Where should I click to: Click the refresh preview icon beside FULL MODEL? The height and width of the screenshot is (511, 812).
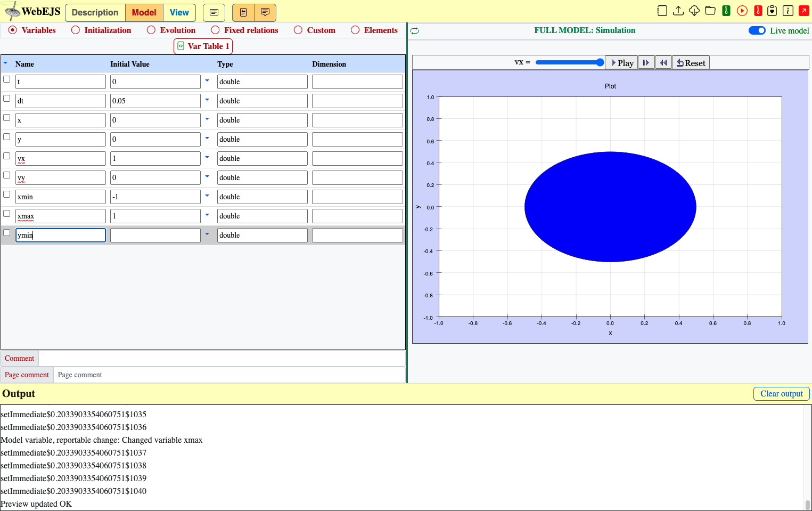(415, 31)
